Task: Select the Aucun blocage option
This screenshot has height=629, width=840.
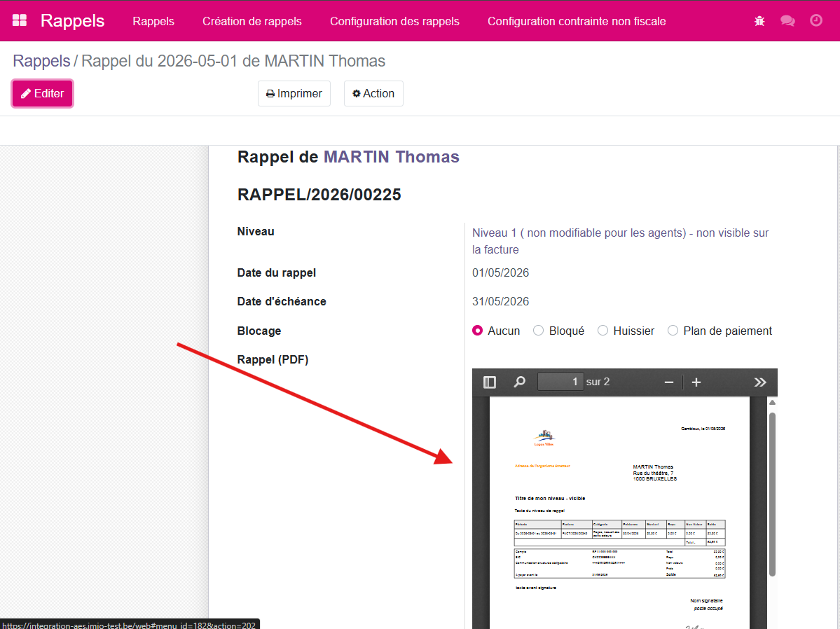Action: click(477, 331)
